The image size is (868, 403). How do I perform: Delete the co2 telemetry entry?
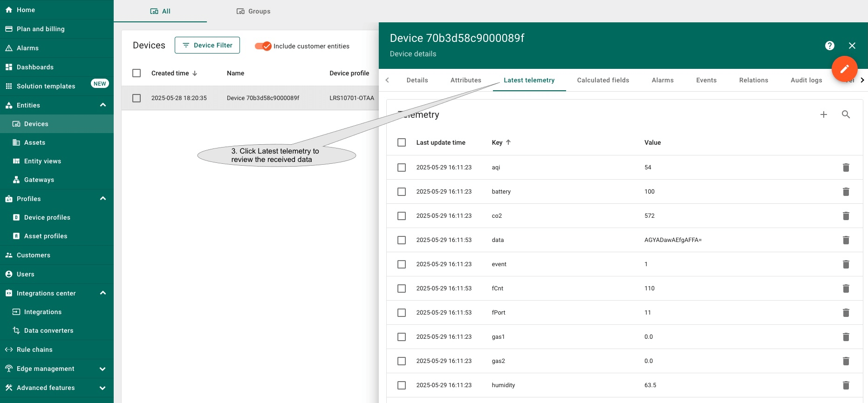pyautogui.click(x=846, y=216)
